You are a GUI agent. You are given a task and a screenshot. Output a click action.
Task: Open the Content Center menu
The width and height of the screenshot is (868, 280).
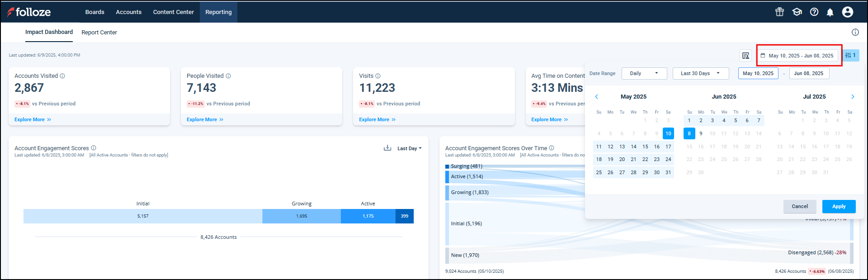click(173, 12)
